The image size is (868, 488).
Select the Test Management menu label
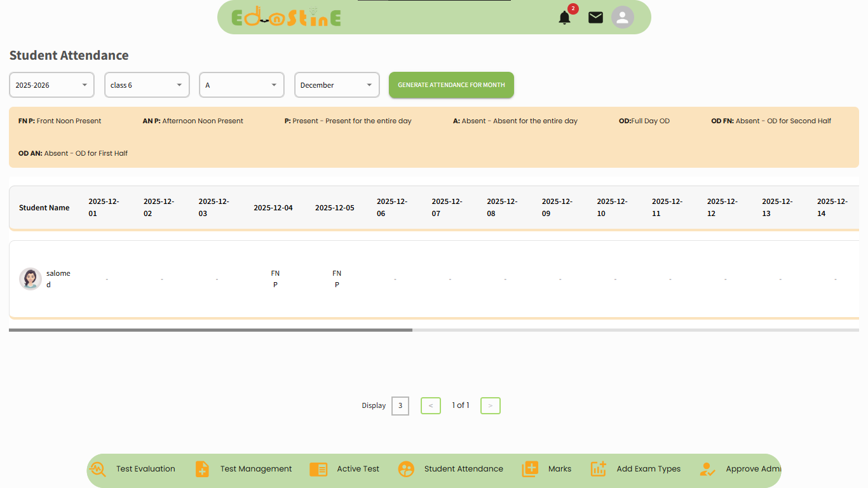(256, 469)
